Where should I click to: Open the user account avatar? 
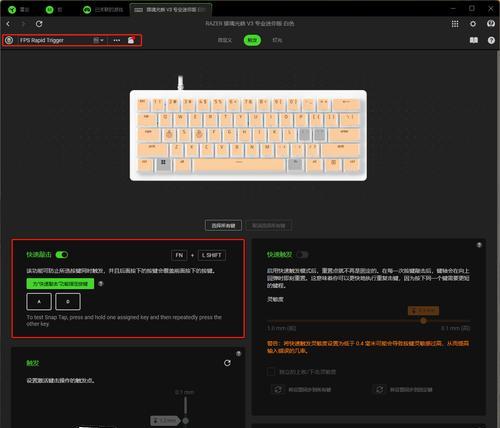point(491,24)
